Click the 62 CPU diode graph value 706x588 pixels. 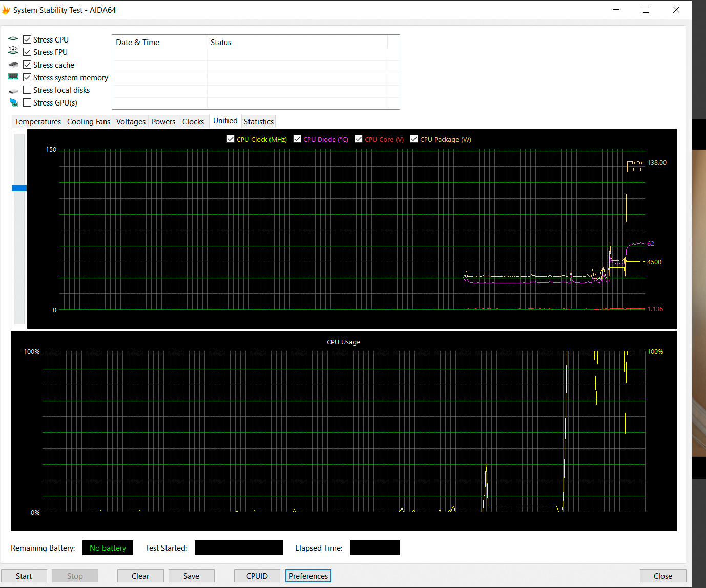[x=651, y=243]
